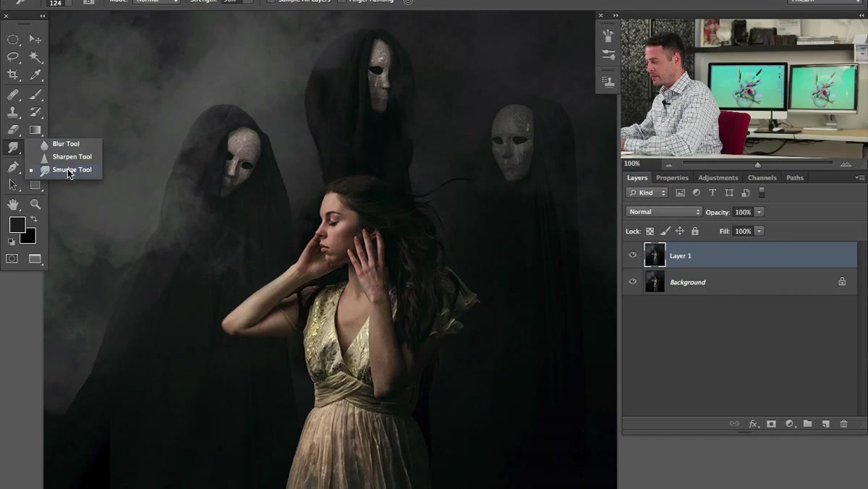Click the Background layer lock icon
Viewport: 868px width, 489px height.
842,281
